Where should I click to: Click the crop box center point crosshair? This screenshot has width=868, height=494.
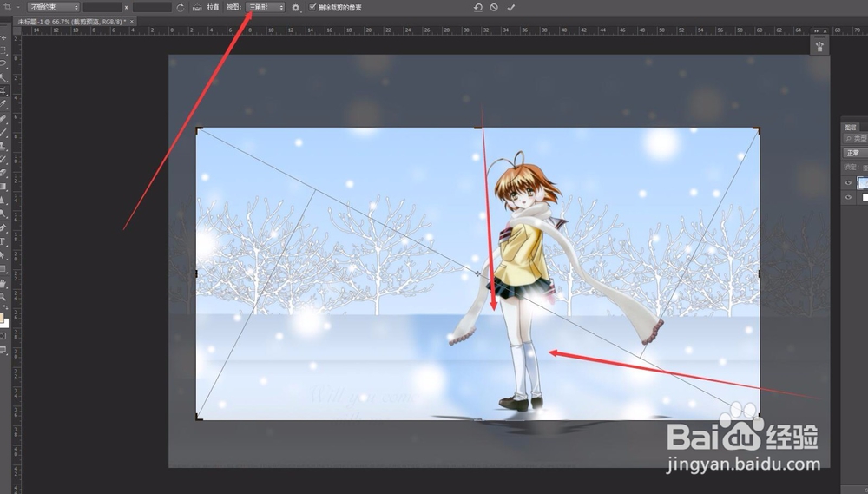[478, 273]
